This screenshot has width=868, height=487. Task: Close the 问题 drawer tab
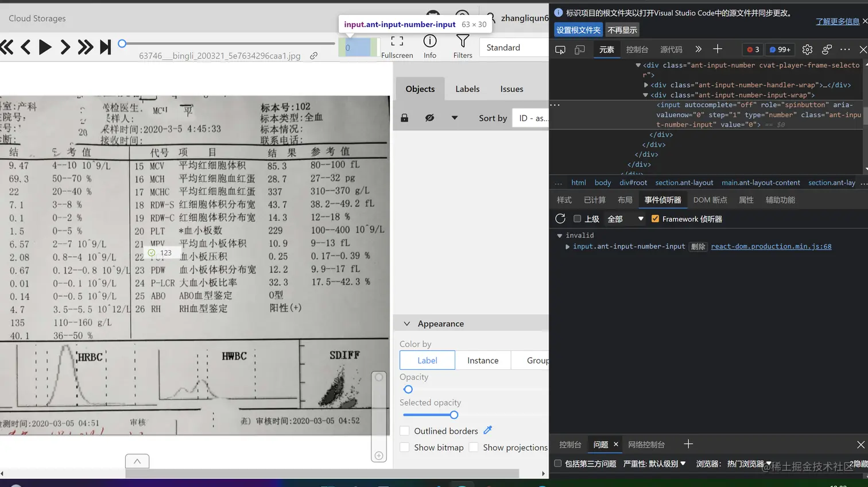[x=616, y=445]
